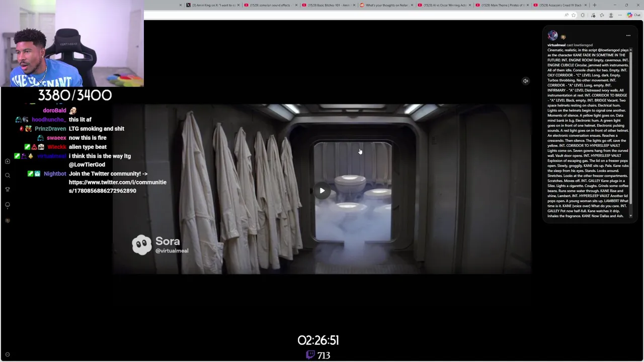Switch to the Main Theme Pirates tab
The width and height of the screenshot is (644, 362).
click(502, 5)
